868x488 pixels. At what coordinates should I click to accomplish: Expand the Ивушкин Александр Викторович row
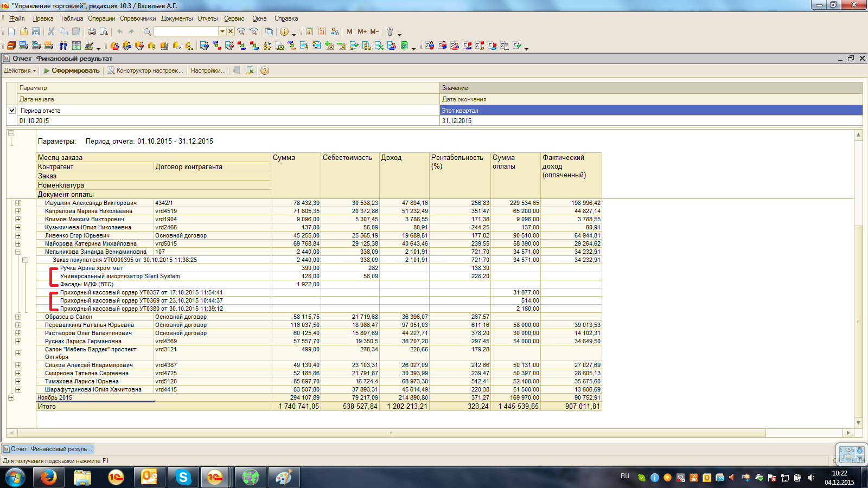18,203
